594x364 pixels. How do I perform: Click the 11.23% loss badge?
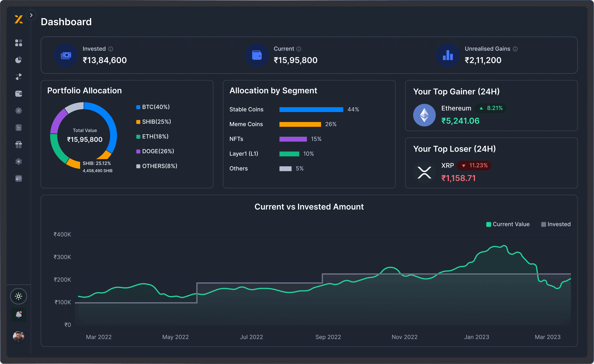[x=474, y=165]
